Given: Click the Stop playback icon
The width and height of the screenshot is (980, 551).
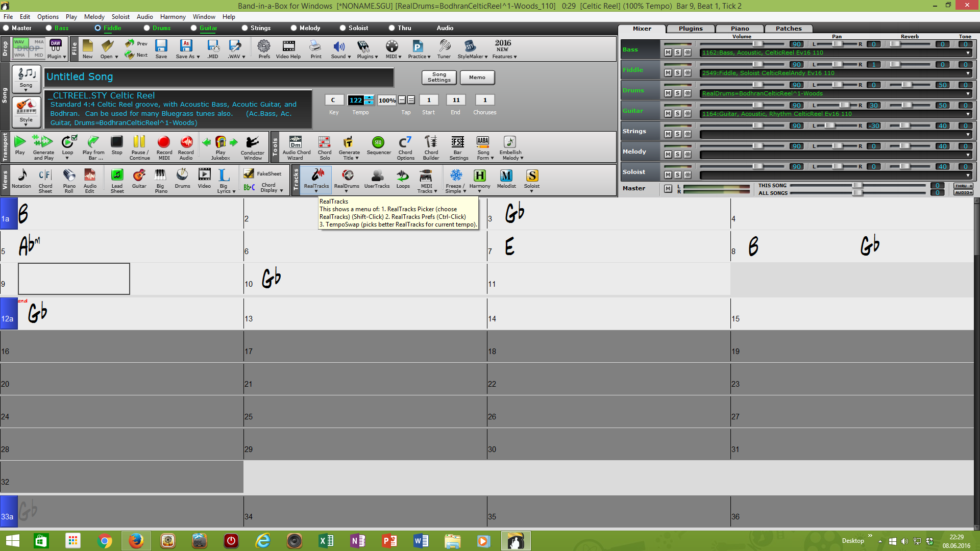Looking at the screenshot, I should [x=117, y=145].
